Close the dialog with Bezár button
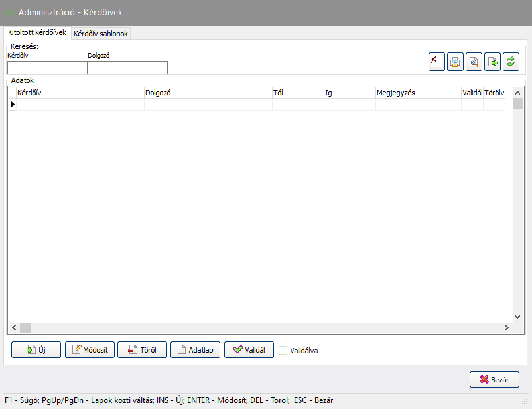This screenshot has width=532, height=409. click(x=494, y=380)
